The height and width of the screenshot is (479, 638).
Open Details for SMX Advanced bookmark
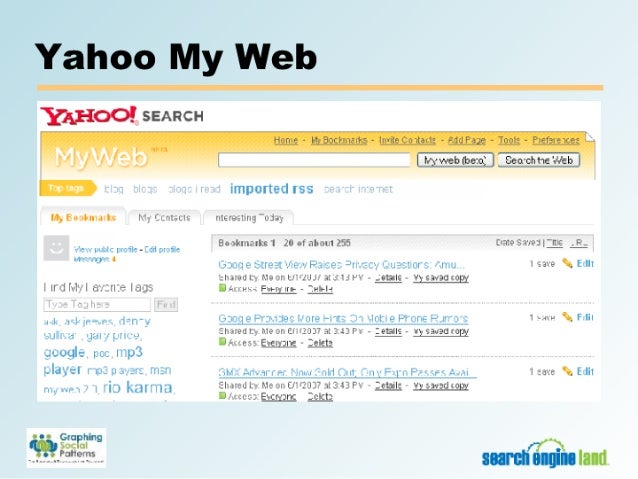388,385
